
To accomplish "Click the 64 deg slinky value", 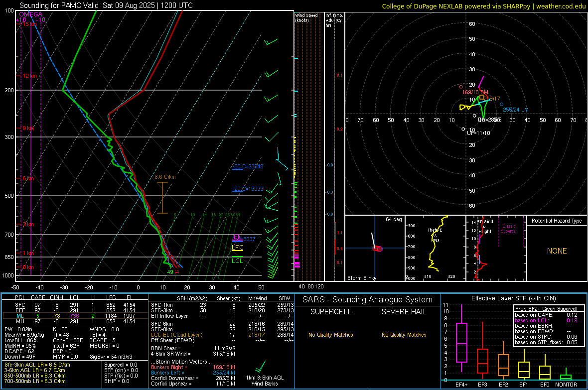I will pos(394,219).
